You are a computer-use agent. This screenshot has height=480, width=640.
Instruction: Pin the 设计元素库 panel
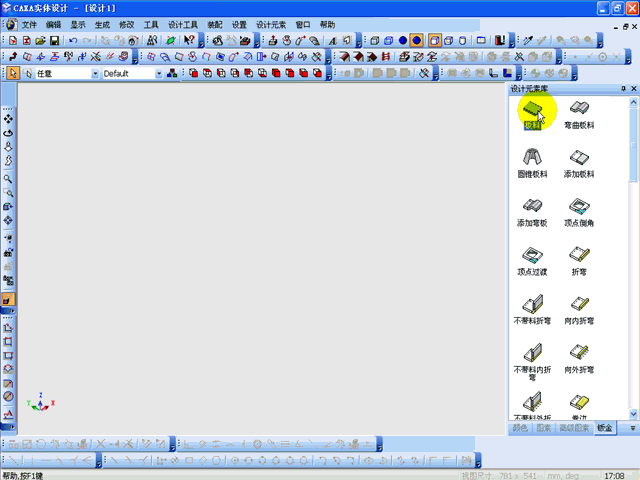[x=623, y=89]
